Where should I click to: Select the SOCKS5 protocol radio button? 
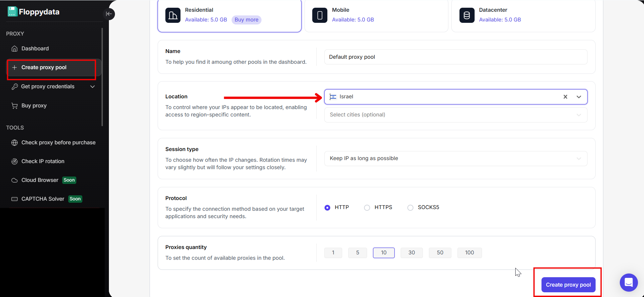[410, 208]
